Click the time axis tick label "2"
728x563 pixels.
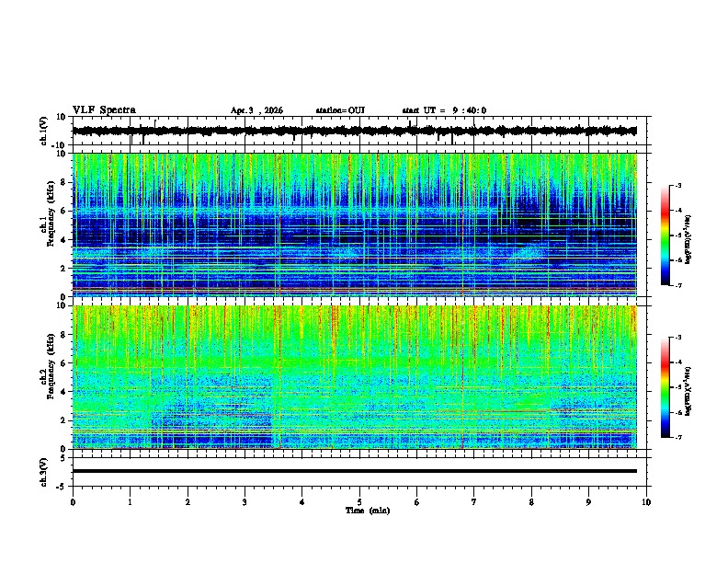[188, 502]
